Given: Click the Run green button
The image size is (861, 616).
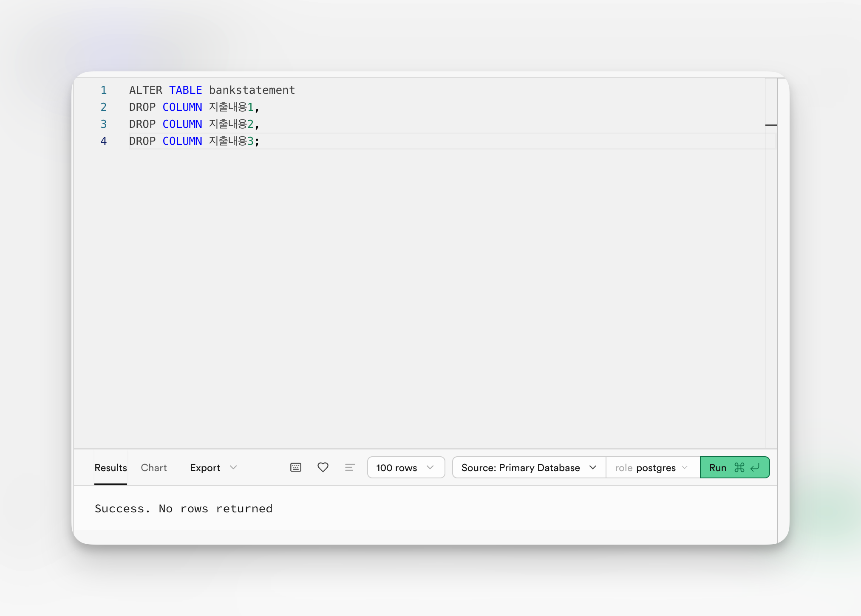Looking at the screenshot, I should (x=734, y=467).
